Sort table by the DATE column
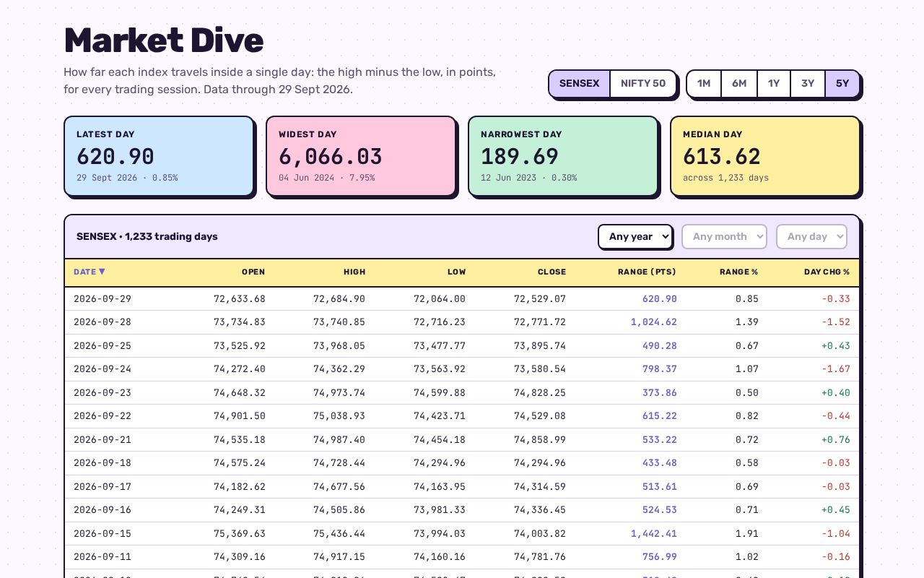 [90, 272]
